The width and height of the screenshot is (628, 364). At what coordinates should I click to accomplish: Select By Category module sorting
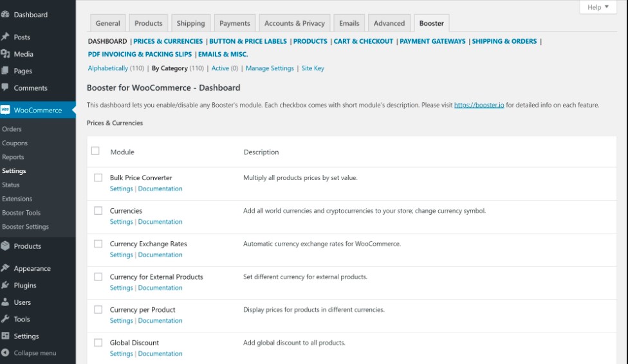(169, 68)
